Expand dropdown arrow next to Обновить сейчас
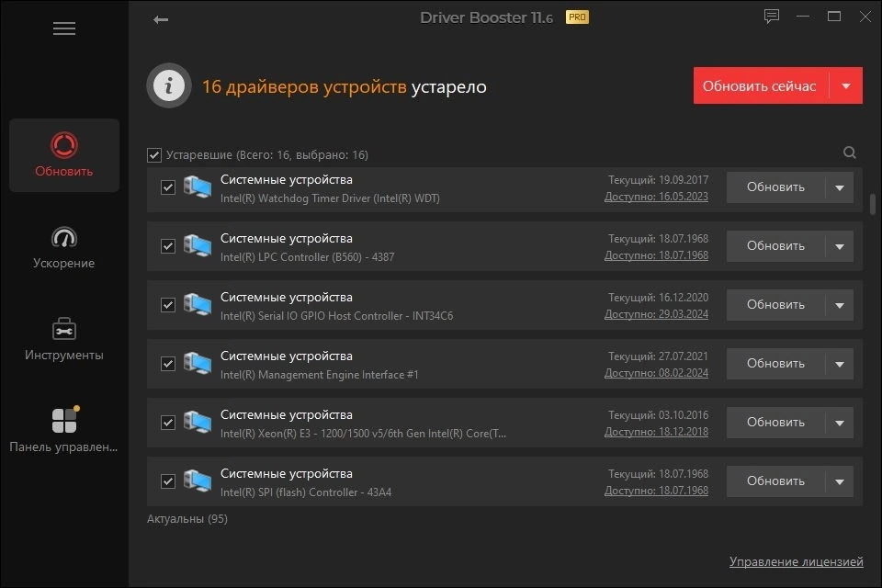This screenshot has width=882, height=588. click(846, 85)
